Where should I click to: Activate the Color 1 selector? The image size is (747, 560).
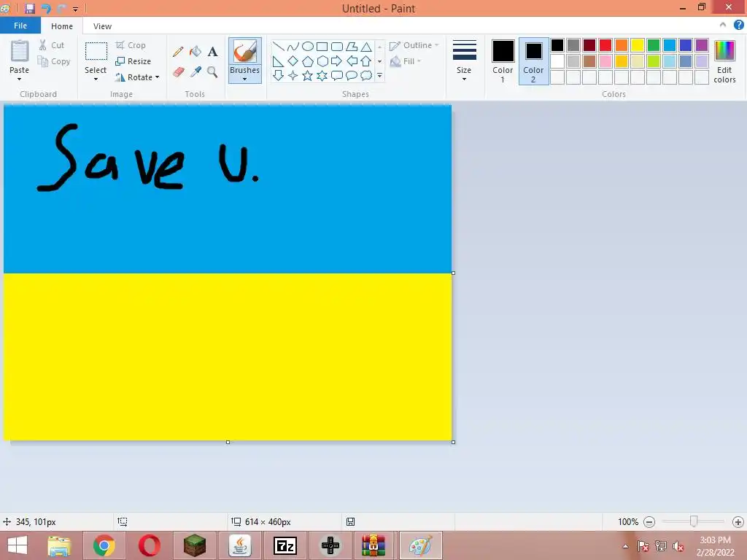503,62
